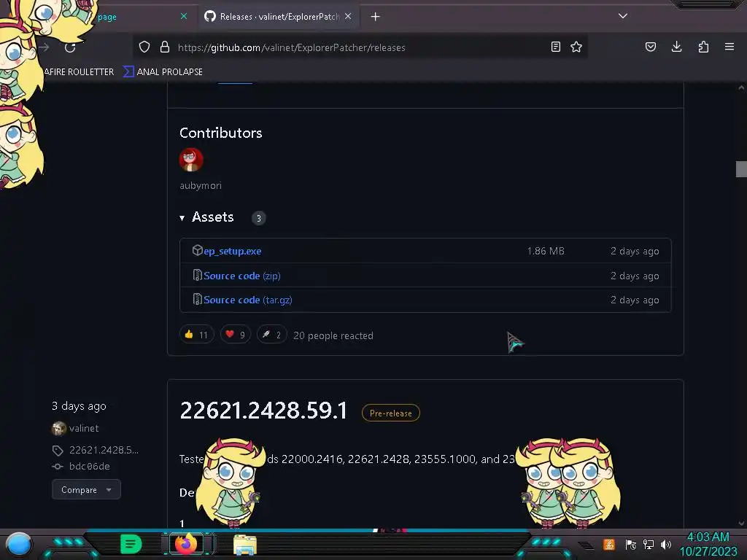747x560 pixels.
Task: Expand the Compare dropdown
Action: (x=86, y=489)
